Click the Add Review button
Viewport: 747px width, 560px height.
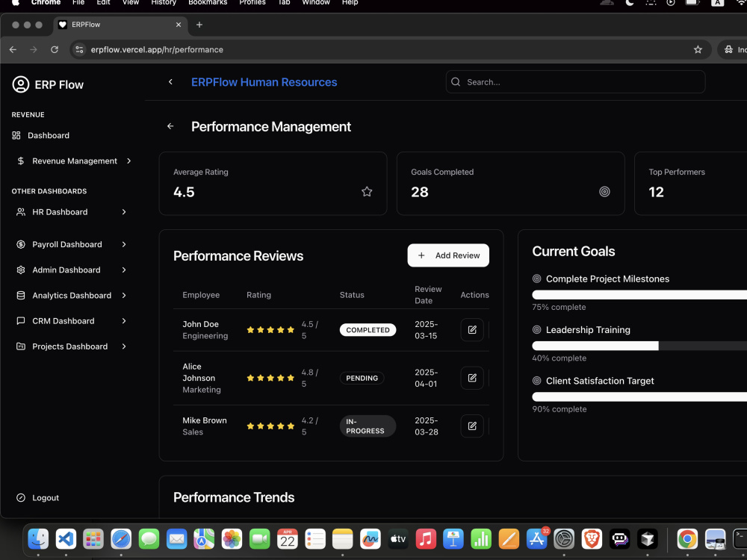(x=448, y=255)
